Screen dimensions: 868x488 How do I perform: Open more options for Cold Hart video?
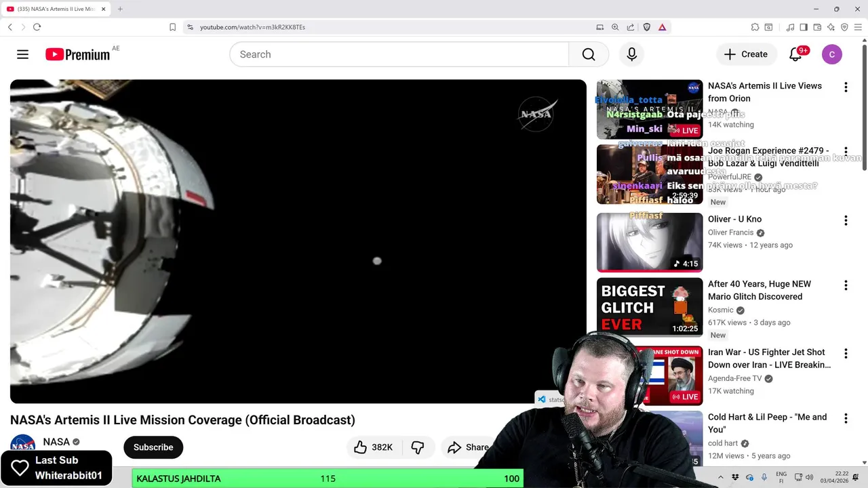click(x=846, y=418)
